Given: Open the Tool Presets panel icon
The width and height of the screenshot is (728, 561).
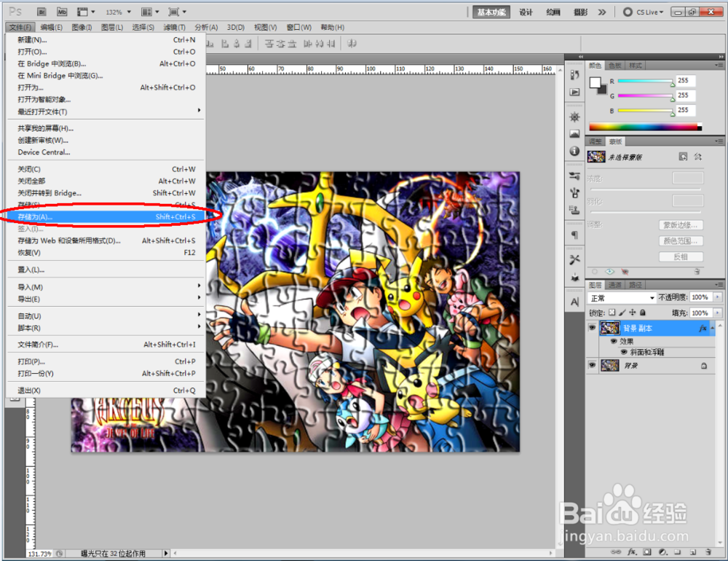Looking at the screenshot, I should tap(574, 259).
